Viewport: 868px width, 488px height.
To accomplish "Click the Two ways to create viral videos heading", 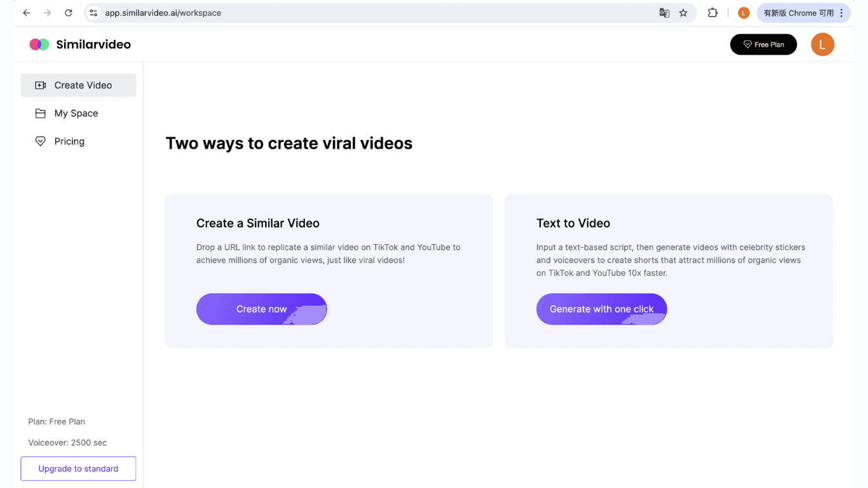I will 289,143.
